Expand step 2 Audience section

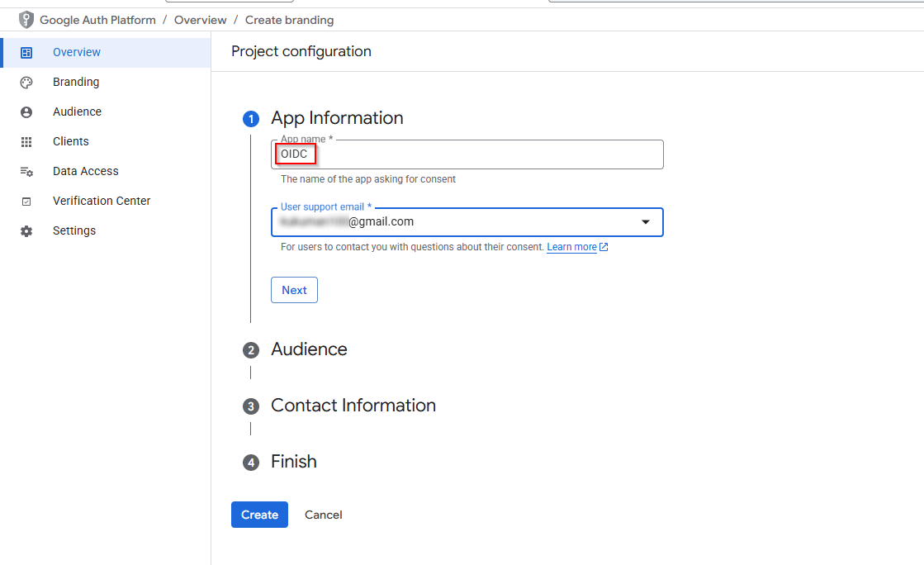(x=309, y=349)
